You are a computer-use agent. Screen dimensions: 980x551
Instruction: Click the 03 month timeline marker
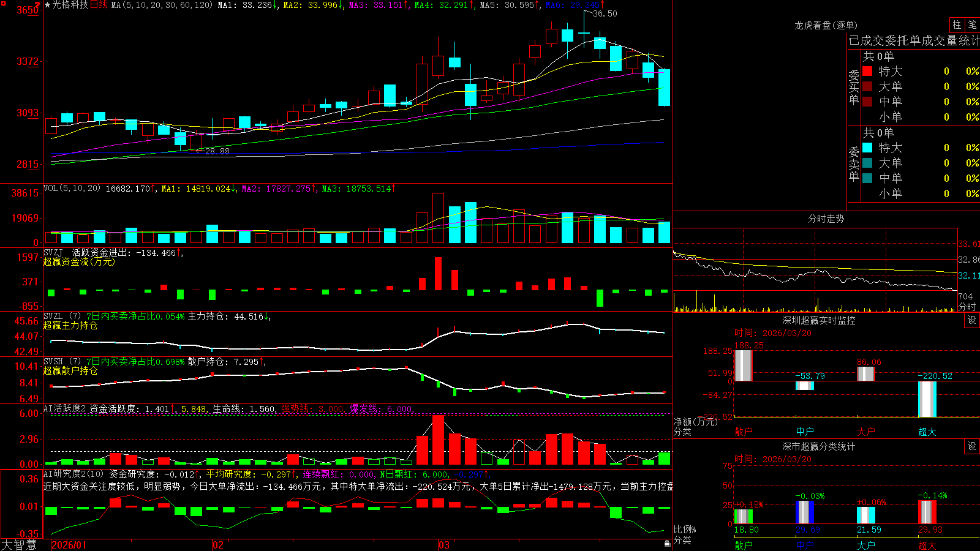point(444,545)
